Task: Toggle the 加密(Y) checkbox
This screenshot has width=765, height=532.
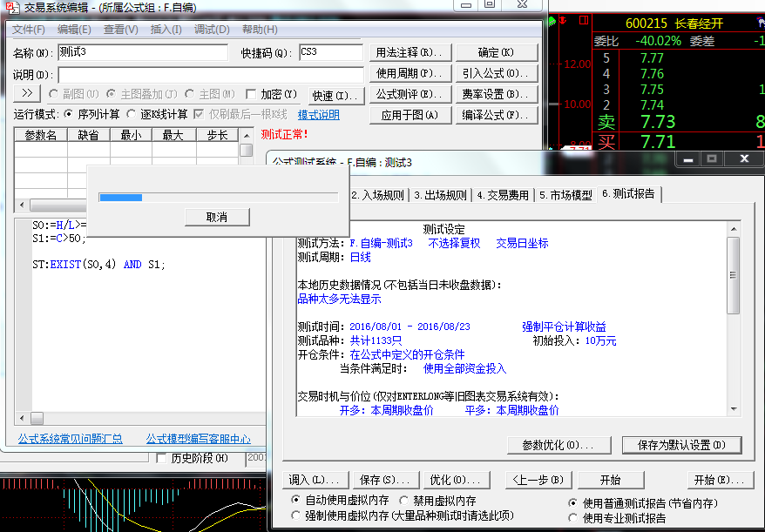Action: coord(251,94)
